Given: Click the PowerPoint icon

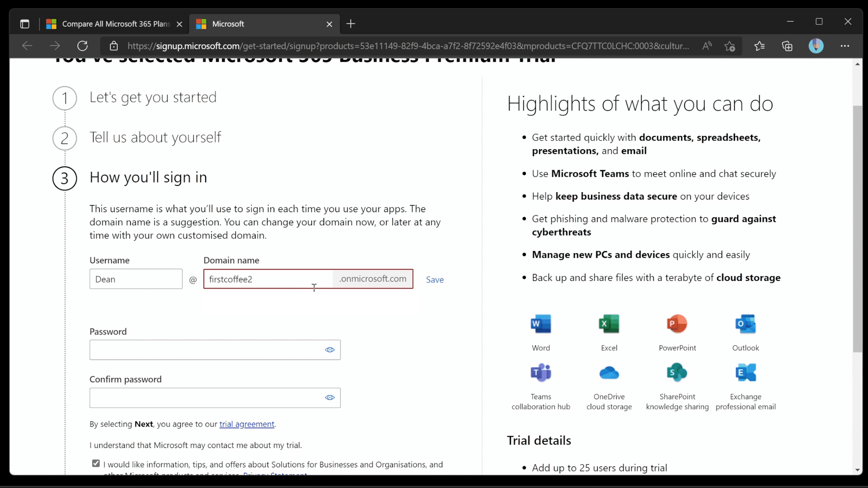Looking at the screenshot, I should 677,324.
